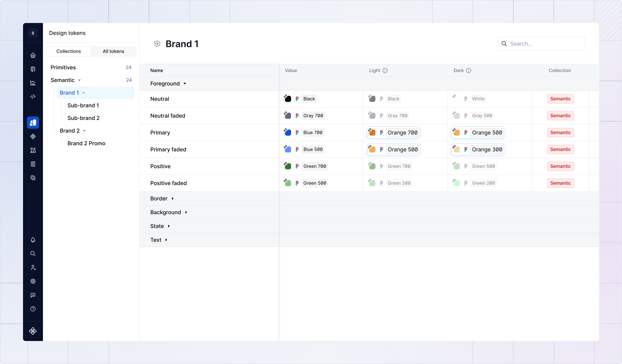Open the notifications bell icon

(x=33, y=240)
